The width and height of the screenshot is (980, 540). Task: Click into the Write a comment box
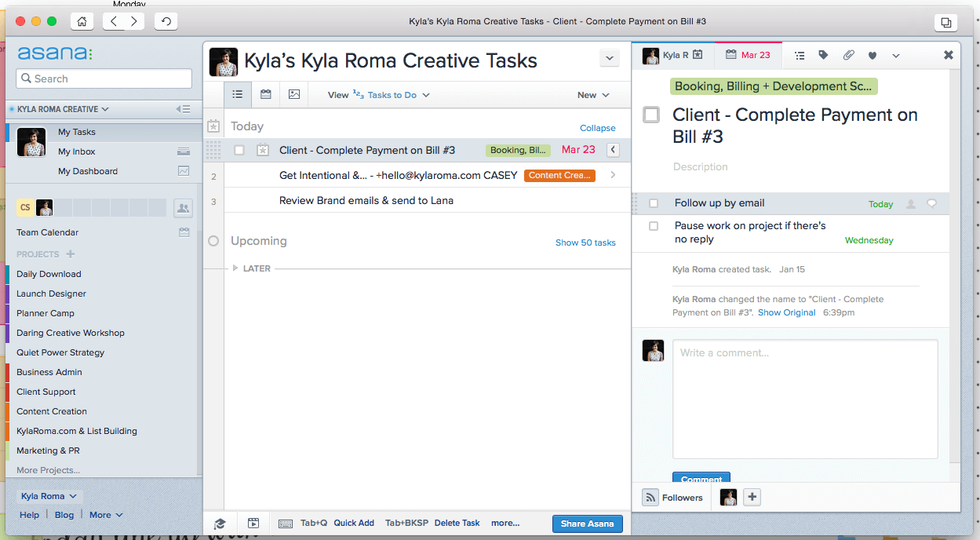pos(805,399)
